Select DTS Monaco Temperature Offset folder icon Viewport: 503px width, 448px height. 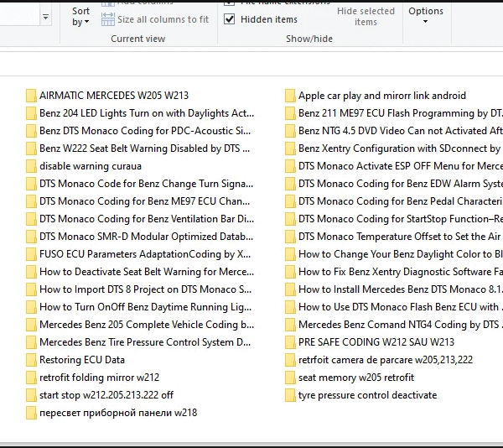(290, 237)
